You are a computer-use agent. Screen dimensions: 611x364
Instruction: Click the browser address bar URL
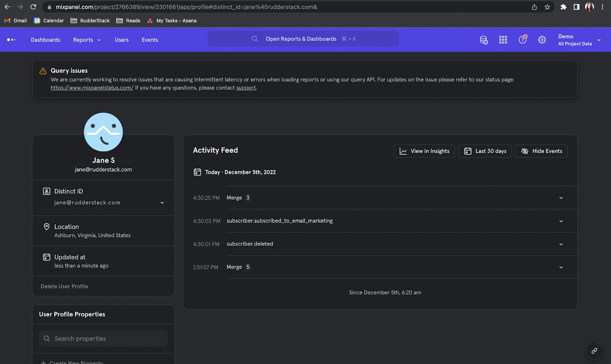(186, 7)
